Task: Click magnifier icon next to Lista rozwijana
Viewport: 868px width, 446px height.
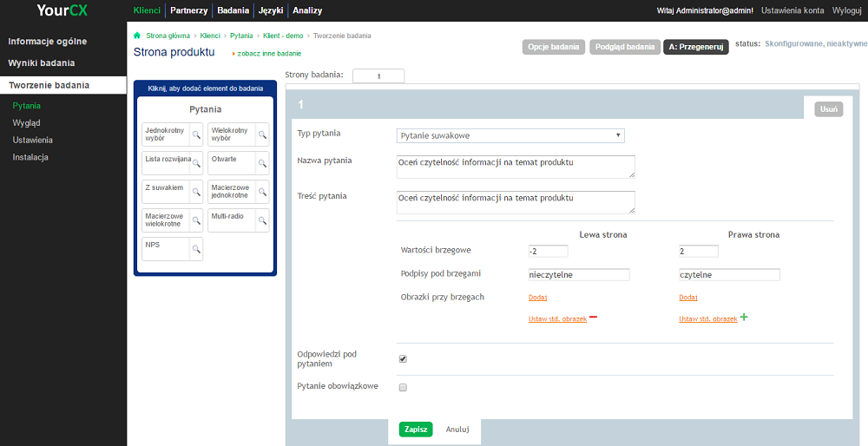Action: pyautogui.click(x=196, y=163)
